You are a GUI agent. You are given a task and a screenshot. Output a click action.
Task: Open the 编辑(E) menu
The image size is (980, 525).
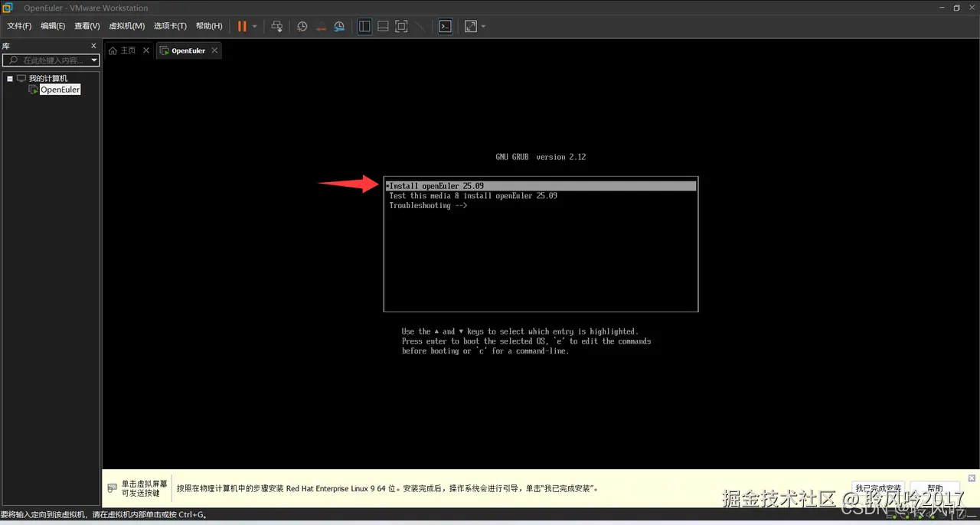pos(53,26)
